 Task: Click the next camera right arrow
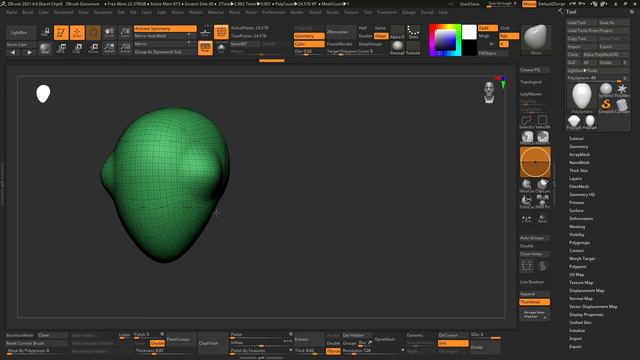[29, 52]
